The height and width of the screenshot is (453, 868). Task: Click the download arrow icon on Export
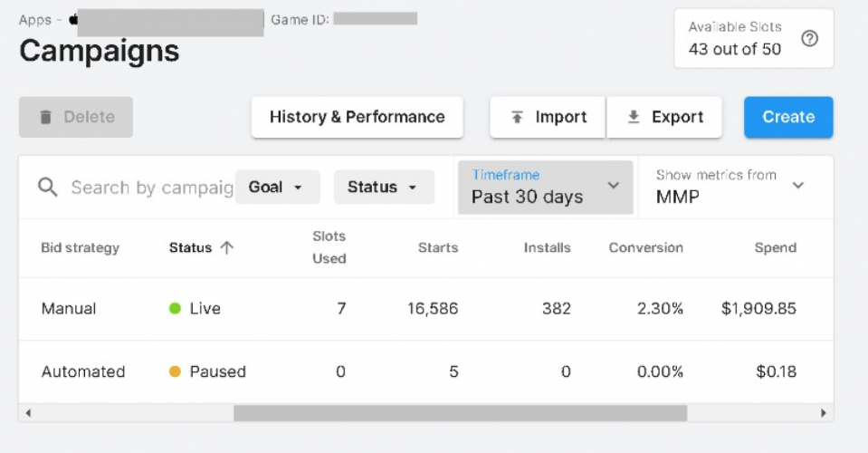point(634,118)
